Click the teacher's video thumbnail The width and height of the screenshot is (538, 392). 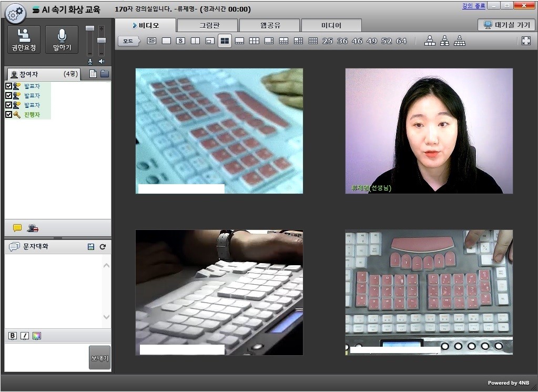click(429, 131)
